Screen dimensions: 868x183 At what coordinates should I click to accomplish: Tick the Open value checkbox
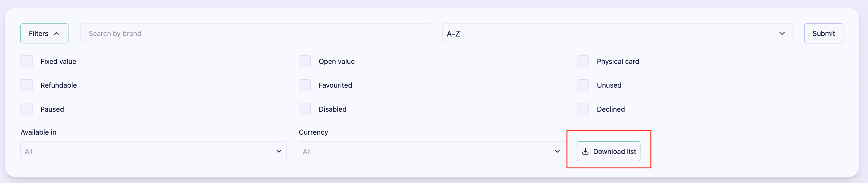pos(305,61)
